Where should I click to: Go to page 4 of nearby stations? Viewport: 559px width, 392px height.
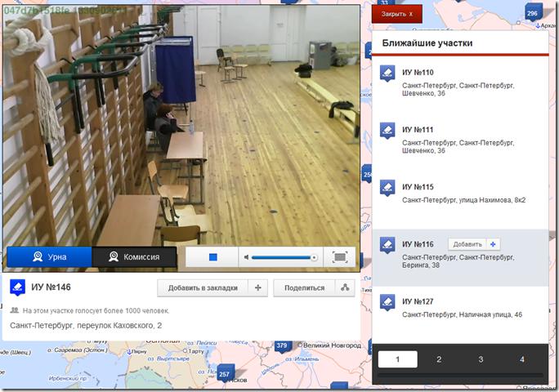[x=522, y=359]
